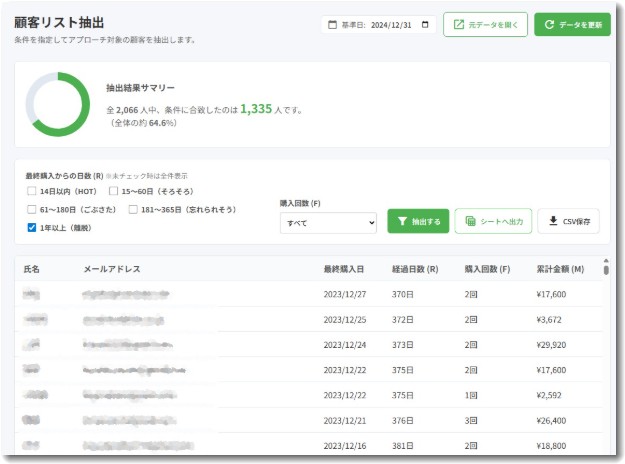The image size is (625, 464).
Task: Click the date cell 2023/12/16
Action: click(345, 446)
